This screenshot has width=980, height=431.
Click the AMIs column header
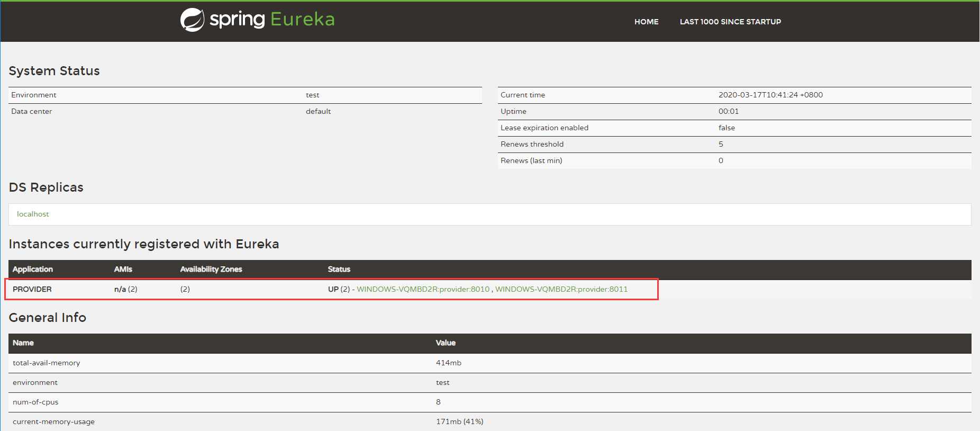tap(123, 269)
